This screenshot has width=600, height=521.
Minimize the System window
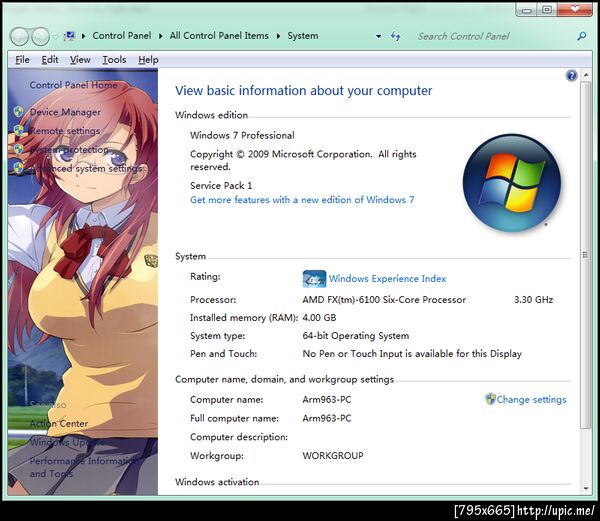[x=527, y=10]
